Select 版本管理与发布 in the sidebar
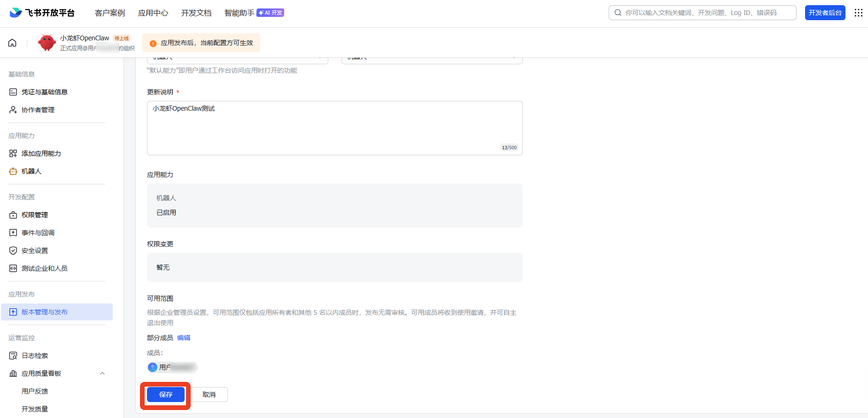The height and width of the screenshot is (418, 868). point(44,312)
